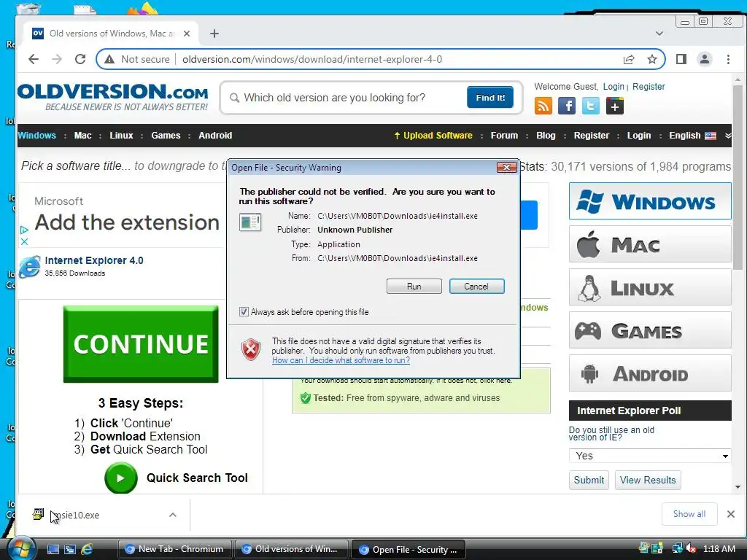This screenshot has height=560, width=747.
Task: Show all downloads
Action: 689,514
